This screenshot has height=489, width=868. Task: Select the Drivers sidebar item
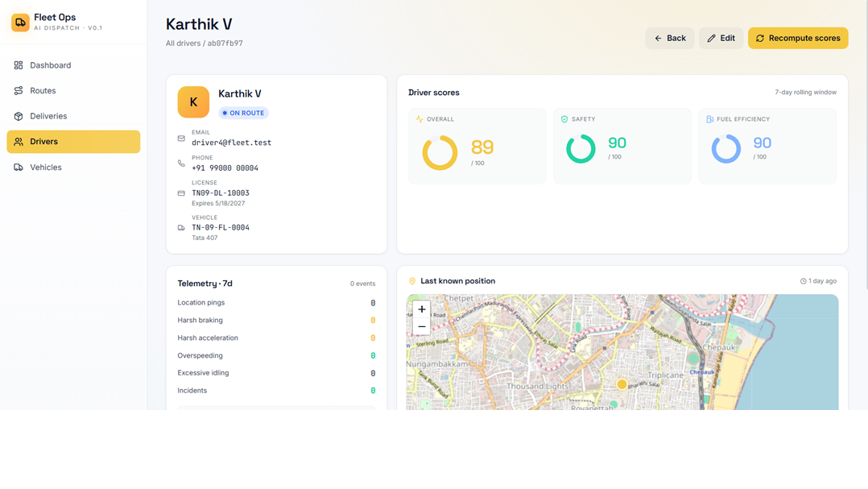tap(73, 142)
